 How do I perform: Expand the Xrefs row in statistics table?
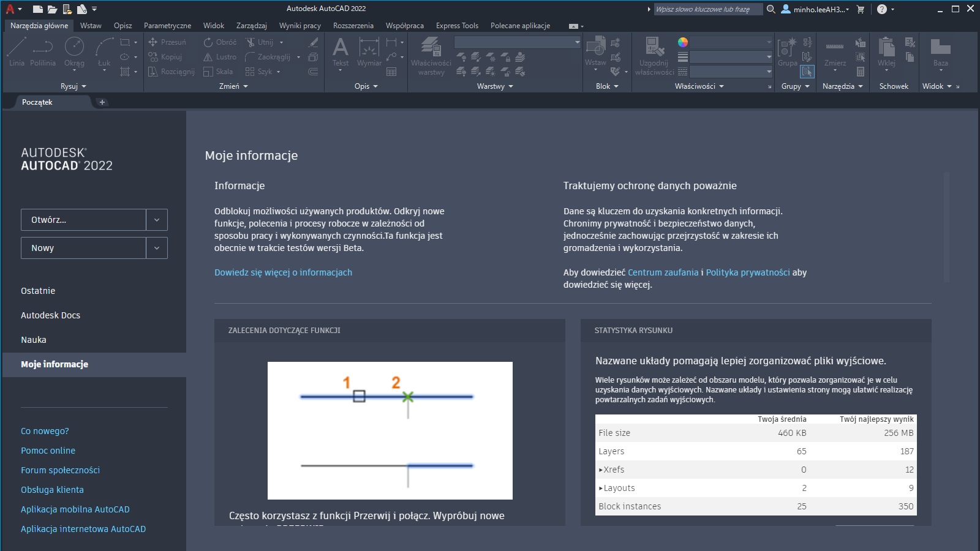click(601, 470)
